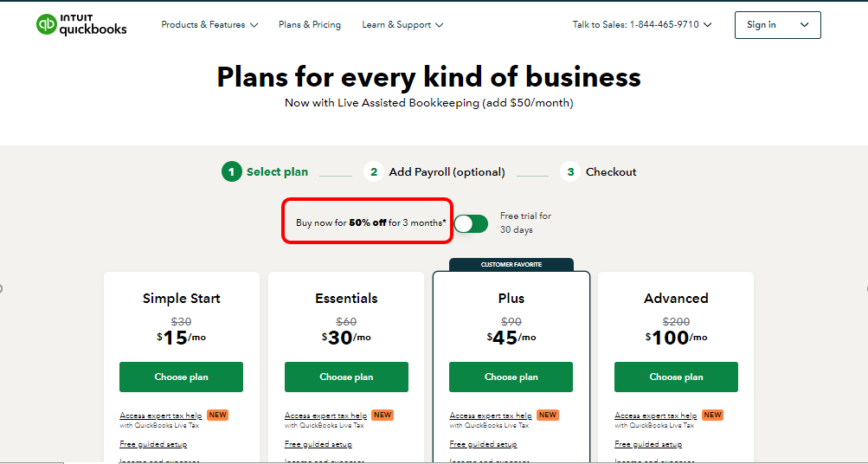Open Free guided setup link under Plus
The height and width of the screenshot is (464, 868).
(483, 444)
